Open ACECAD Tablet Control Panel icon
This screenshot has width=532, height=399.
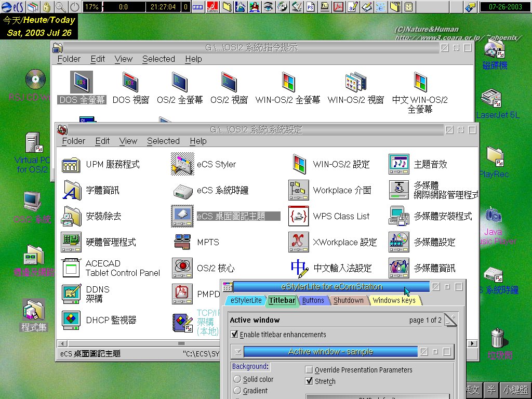click(71, 268)
